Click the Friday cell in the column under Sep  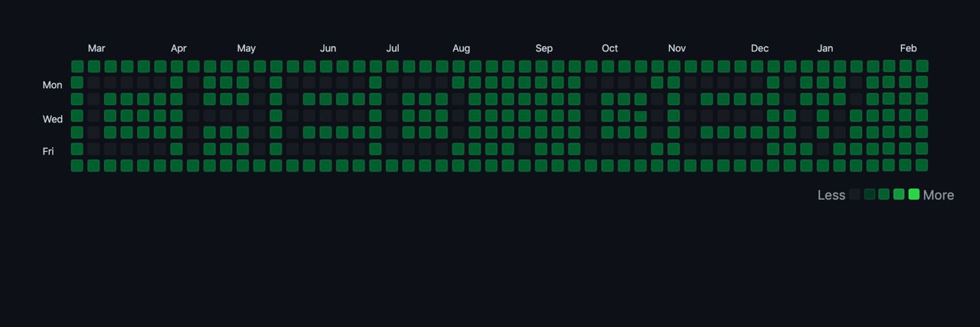pos(541,149)
